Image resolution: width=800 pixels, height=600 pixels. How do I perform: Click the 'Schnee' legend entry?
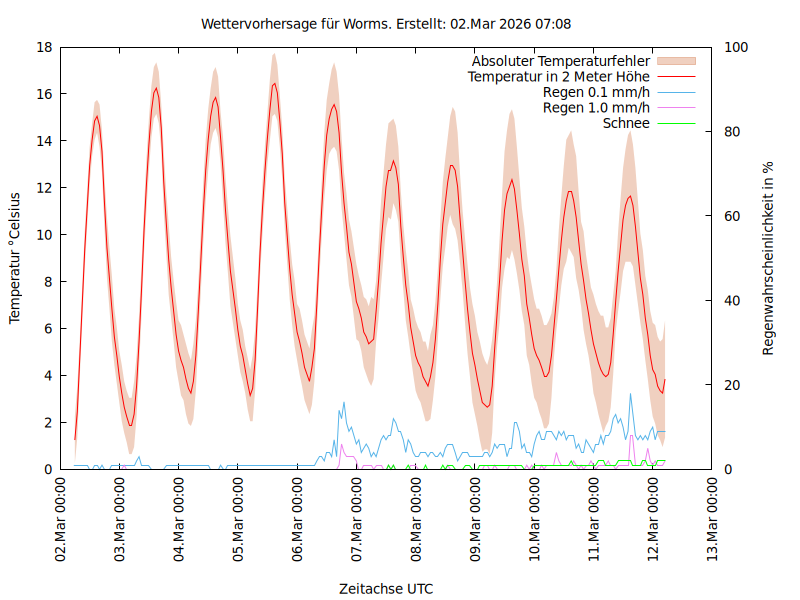tap(626, 123)
